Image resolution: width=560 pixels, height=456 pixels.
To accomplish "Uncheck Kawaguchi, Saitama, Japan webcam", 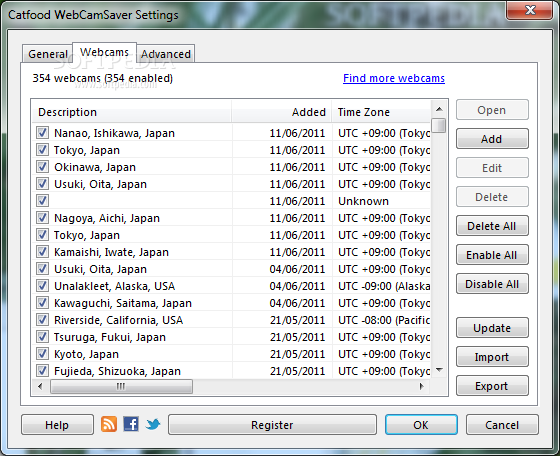I will click(x=42, y=303).
